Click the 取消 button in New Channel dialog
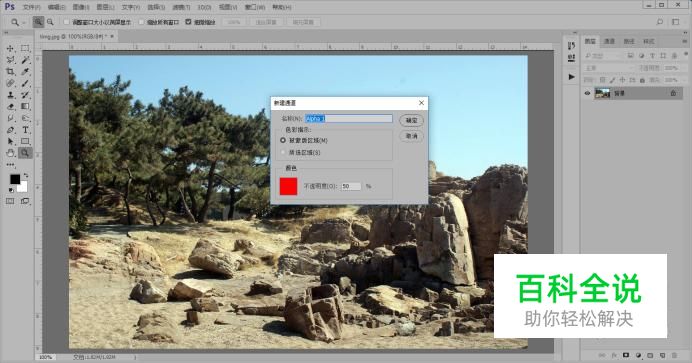The height and width of the screenshot is (363, 692). 411,136
